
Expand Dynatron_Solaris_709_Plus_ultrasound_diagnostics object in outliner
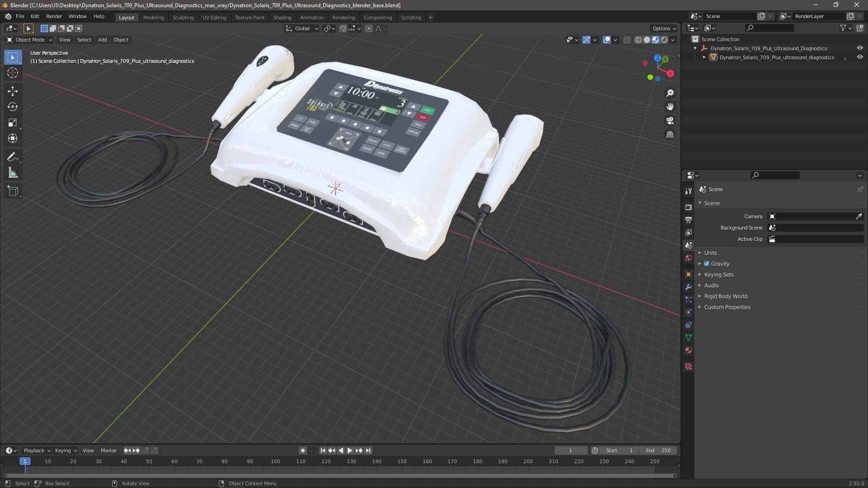point(704,57)
